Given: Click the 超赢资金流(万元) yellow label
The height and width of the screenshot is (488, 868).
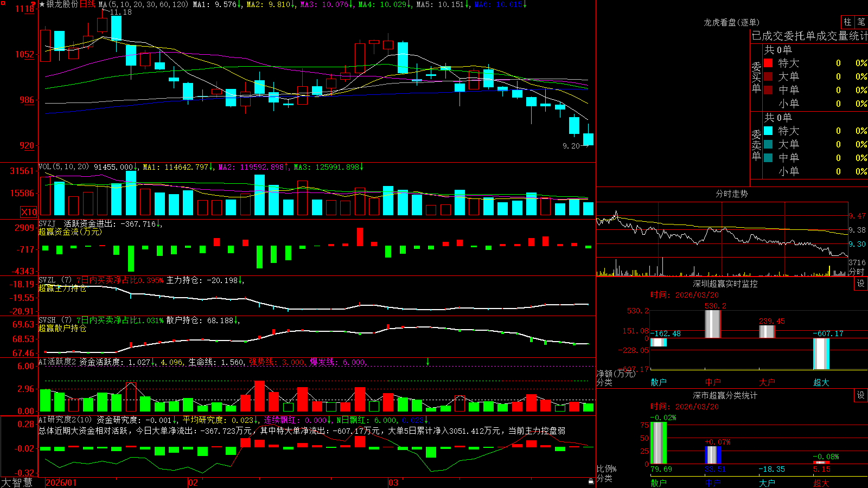Looking at the screenshot, I should [70, 232].
